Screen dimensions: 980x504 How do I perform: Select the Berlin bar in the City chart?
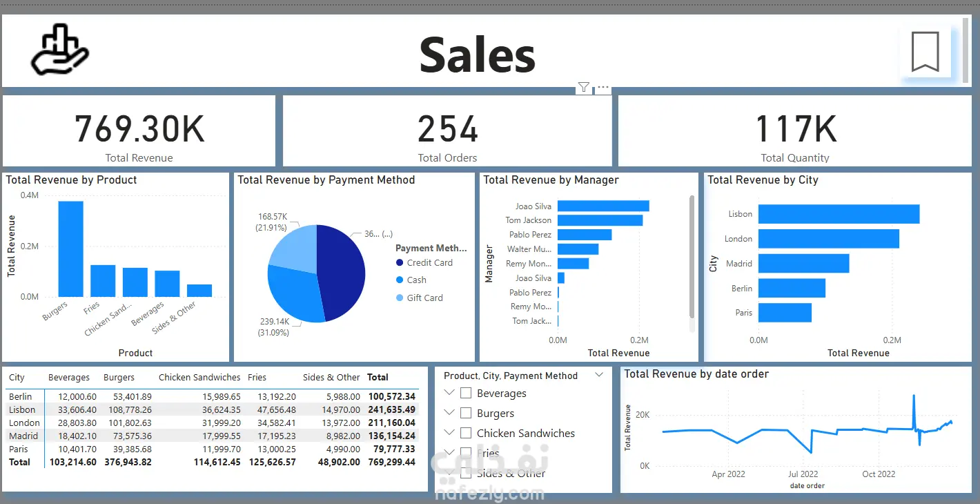click(792, 288)
